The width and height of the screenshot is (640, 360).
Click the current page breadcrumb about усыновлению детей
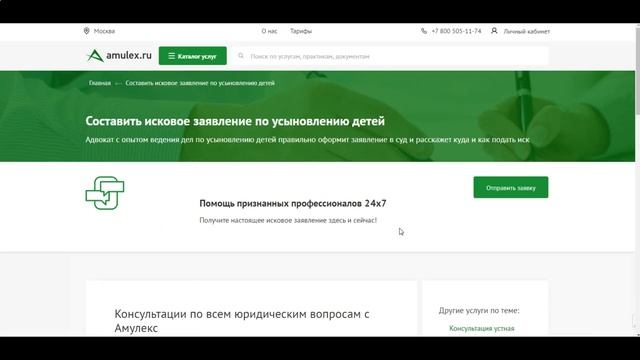click(200, 83)
